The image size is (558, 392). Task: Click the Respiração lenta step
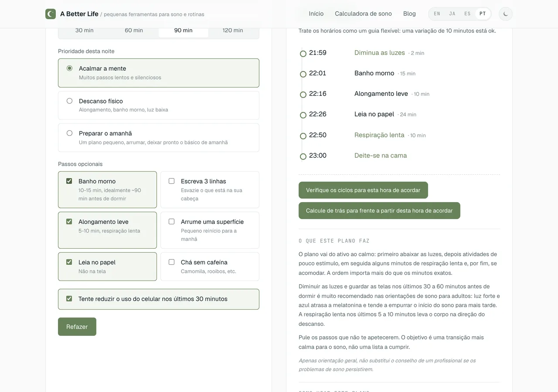point(379,135)
